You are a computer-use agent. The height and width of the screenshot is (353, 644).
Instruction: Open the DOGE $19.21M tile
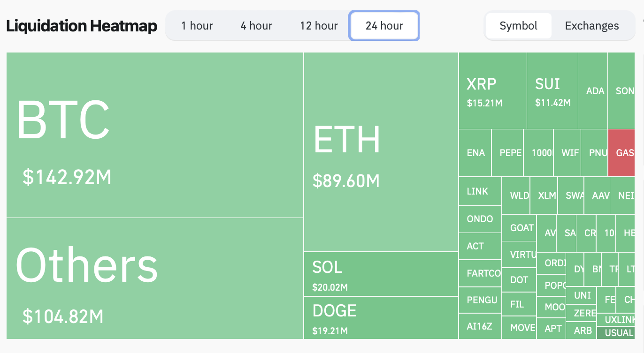[381, 317]
